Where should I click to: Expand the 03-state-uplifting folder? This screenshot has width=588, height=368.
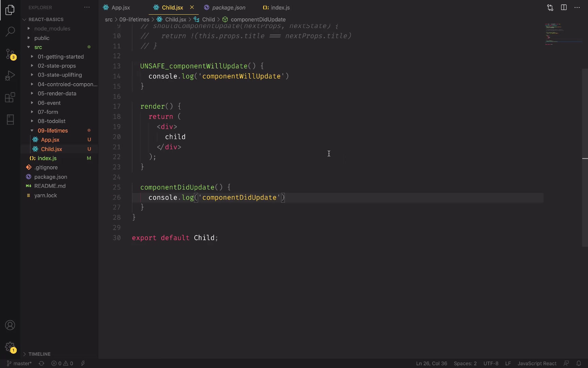point(60,75)
